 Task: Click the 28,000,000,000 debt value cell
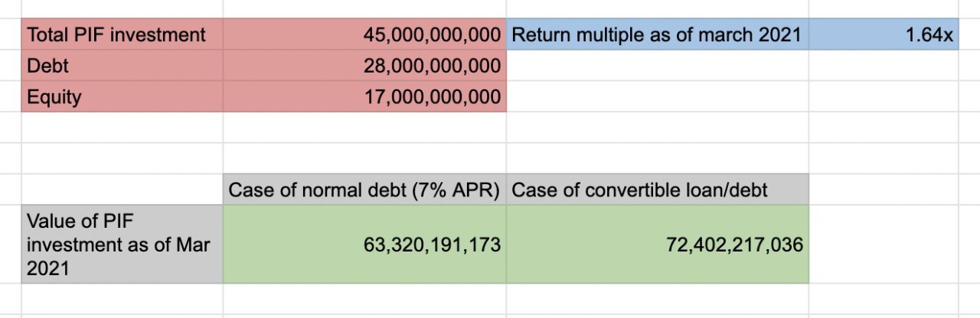coord(364,66)
